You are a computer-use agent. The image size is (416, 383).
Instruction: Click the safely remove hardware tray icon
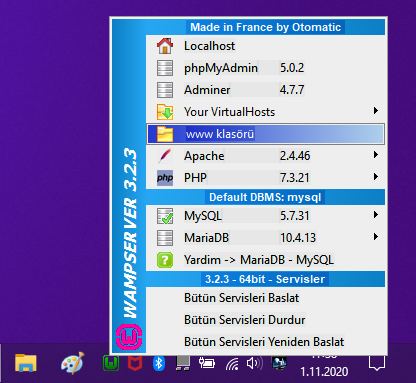[x=183, y=363]
